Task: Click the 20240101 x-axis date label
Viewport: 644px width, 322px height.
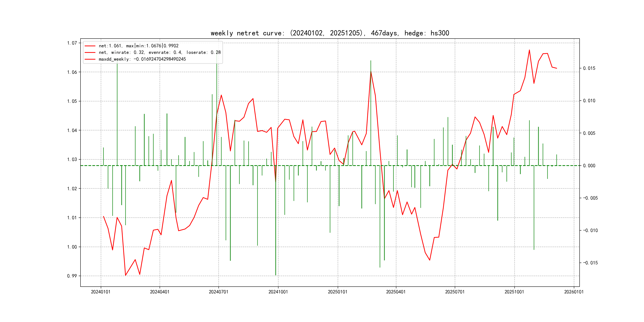Action: pos(101,292)
